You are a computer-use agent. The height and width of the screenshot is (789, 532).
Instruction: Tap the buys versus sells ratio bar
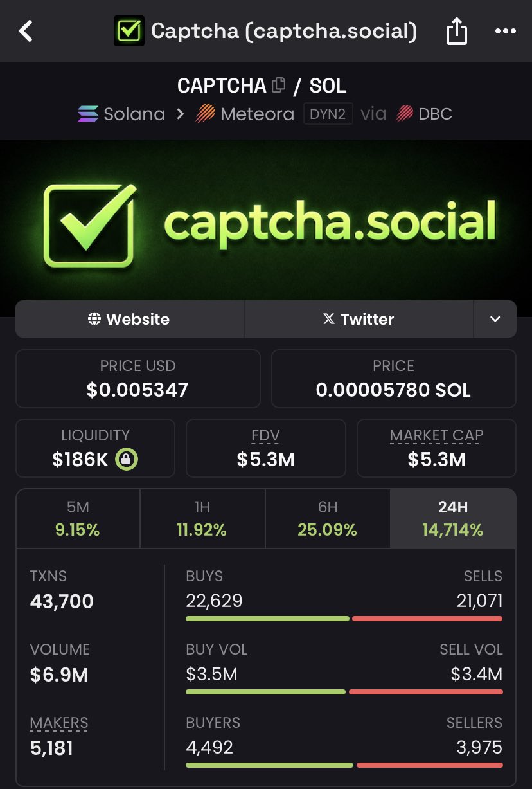[344, 619]
